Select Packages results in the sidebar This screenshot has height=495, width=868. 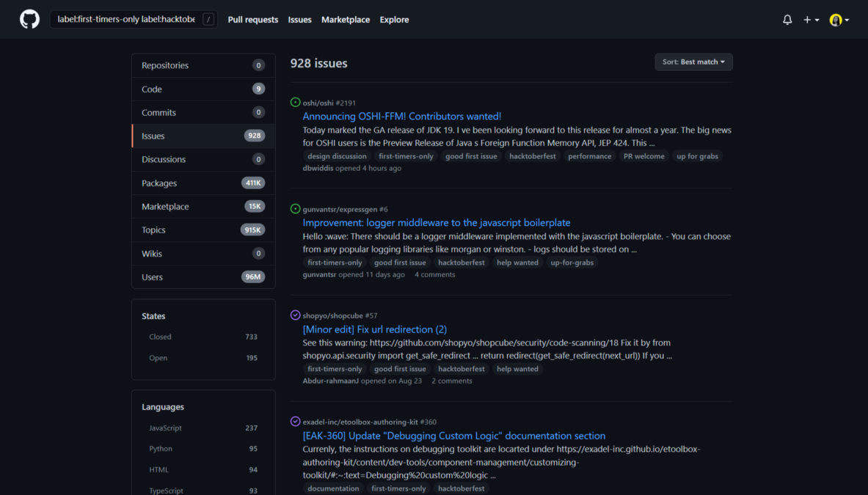tap(203, 183)
